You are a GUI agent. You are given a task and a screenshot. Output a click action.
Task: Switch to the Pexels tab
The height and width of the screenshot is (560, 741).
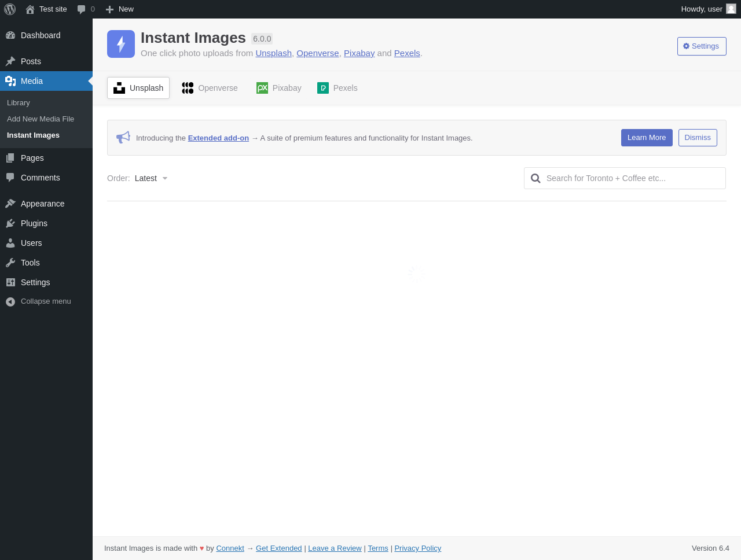338,88
